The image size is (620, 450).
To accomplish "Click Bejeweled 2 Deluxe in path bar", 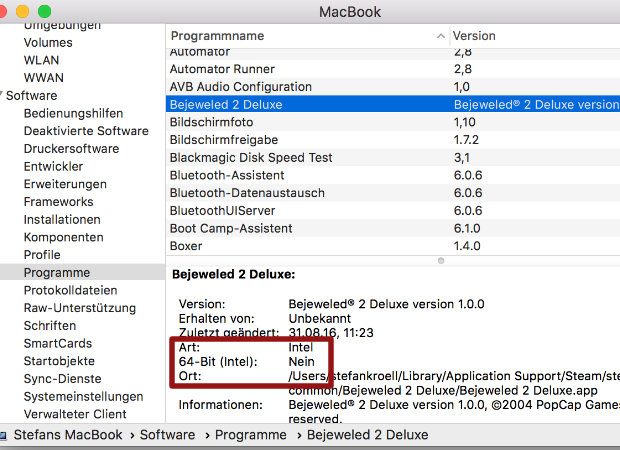I will [x=367, y=435].
